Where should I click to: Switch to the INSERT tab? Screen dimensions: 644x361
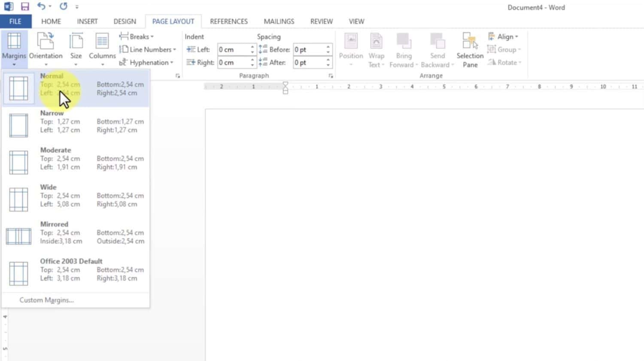87,21
